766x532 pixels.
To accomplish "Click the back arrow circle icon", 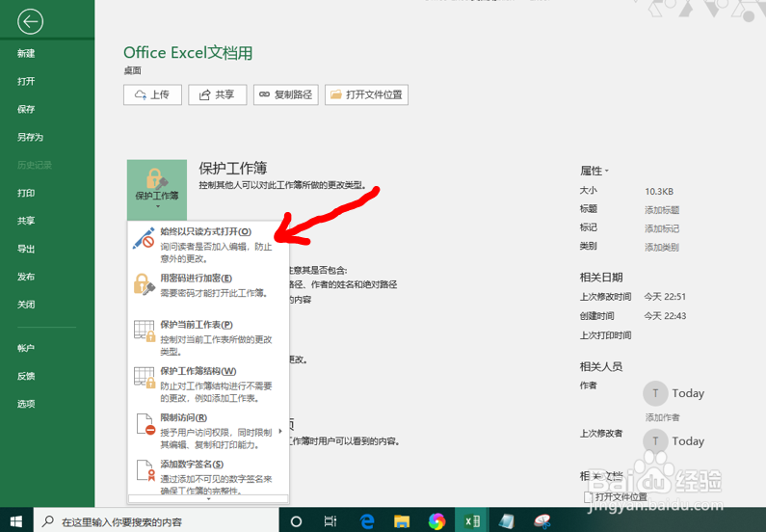I will [x=30, y=21].
